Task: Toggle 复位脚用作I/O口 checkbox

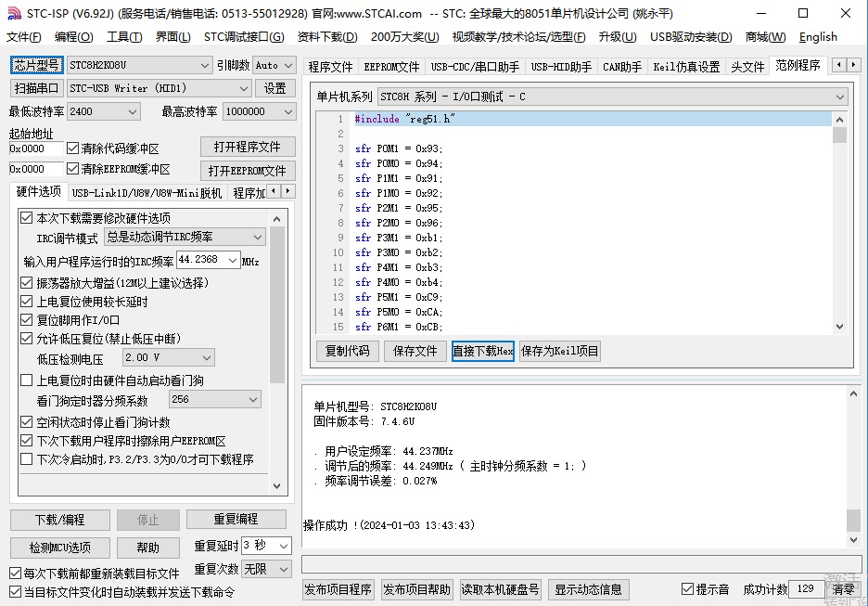Action: [26, 319]
